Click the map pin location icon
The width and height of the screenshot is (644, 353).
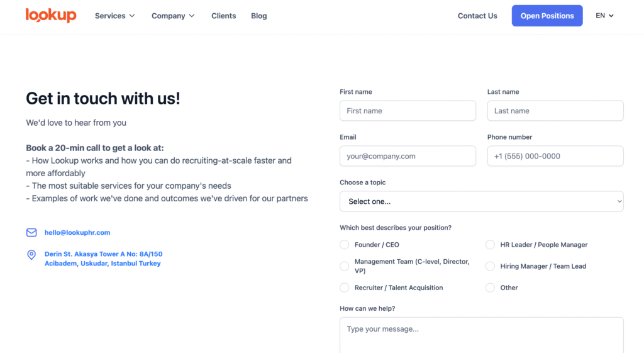(31, 255)
